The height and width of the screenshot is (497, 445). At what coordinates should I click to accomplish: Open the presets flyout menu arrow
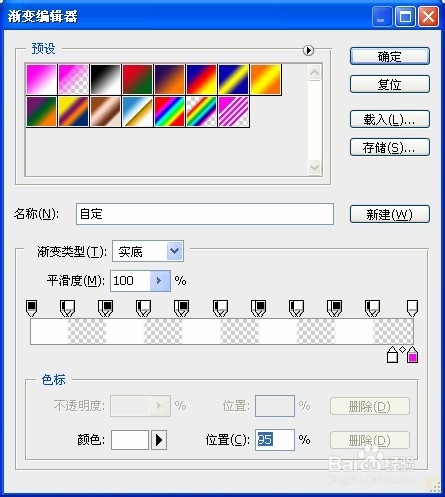coord(308,50)
